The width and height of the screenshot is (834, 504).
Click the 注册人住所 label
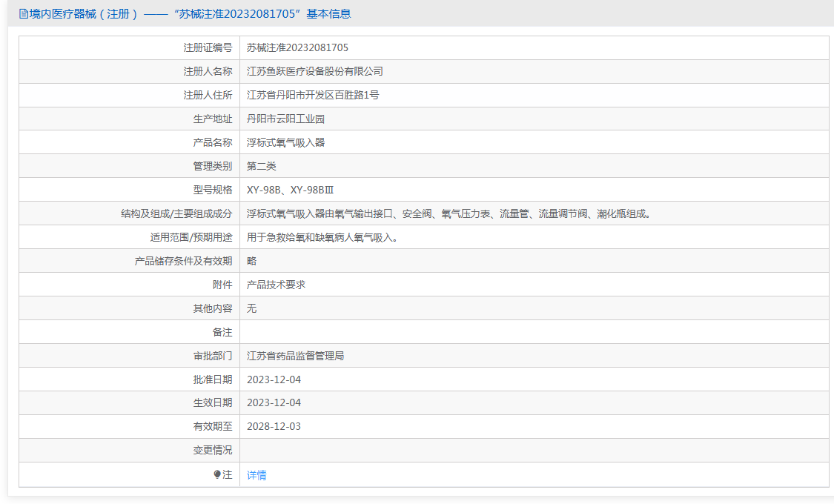(x=208, y=95)
